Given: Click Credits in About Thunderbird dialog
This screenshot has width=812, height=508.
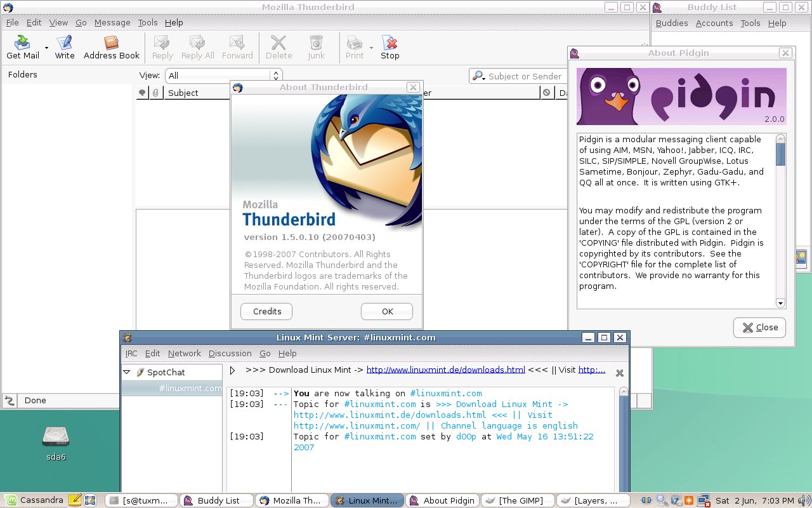Looking at the screenshot, I should coord(266,311).
